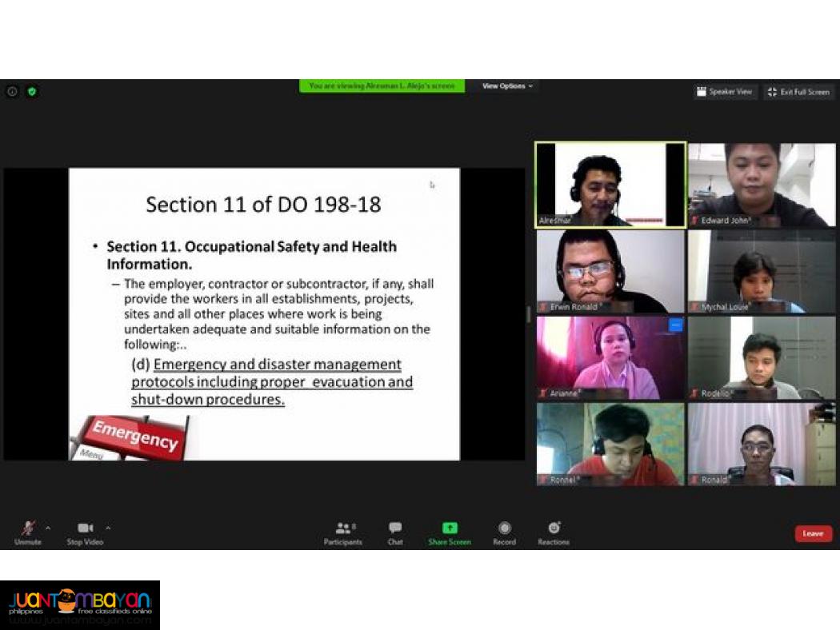
Task: Click the screen-sharing notification banner
Action: [x=382, y=86]
